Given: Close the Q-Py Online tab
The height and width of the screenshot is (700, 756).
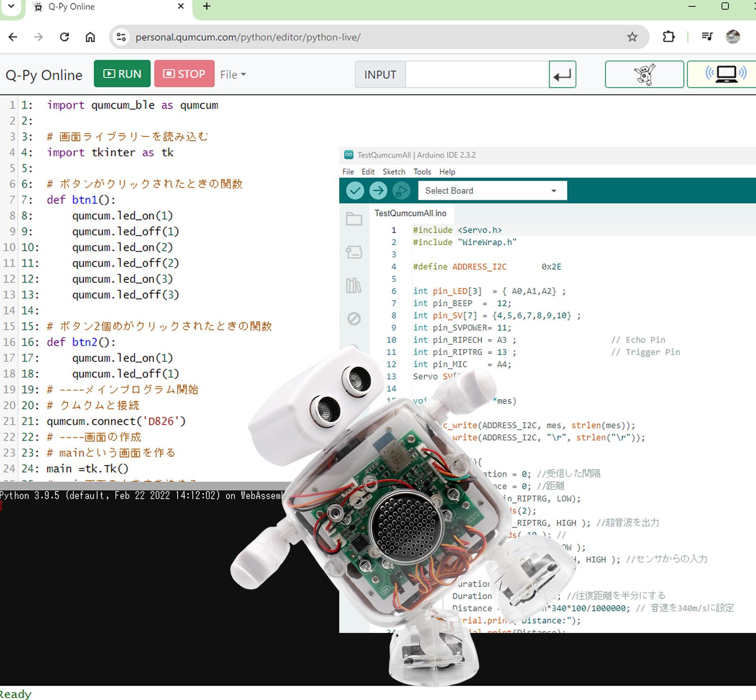Looking at the screenshot, I should [x=180, y=7].
